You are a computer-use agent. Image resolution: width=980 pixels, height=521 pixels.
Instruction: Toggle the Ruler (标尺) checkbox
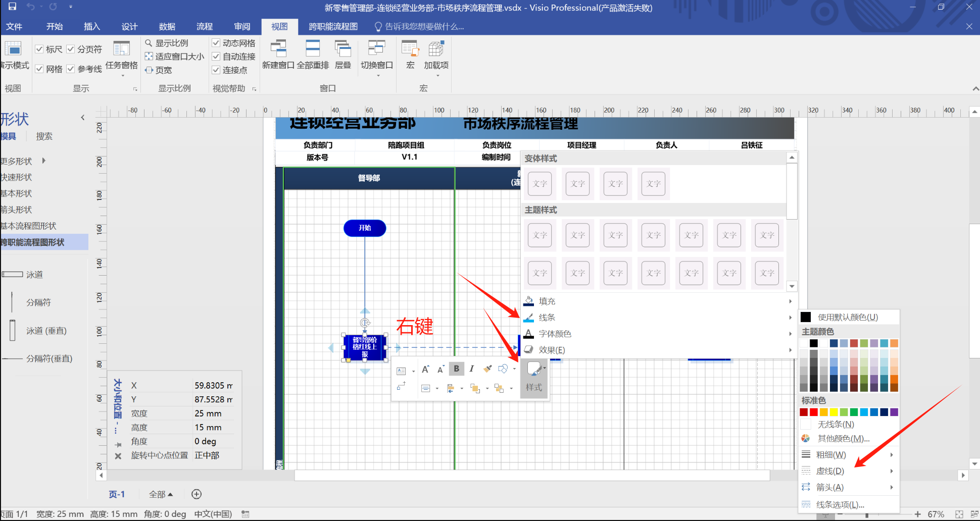tap(39, 49)
